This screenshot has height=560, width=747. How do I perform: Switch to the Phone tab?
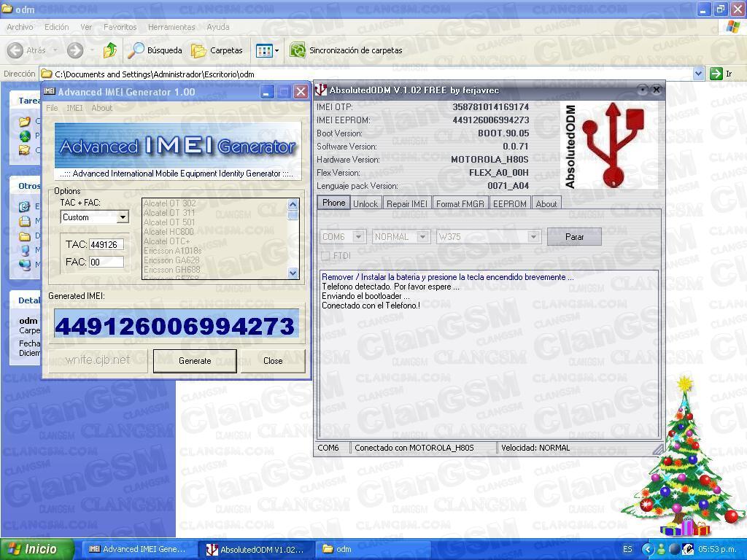pyautogui.click(x=333, y=203)
